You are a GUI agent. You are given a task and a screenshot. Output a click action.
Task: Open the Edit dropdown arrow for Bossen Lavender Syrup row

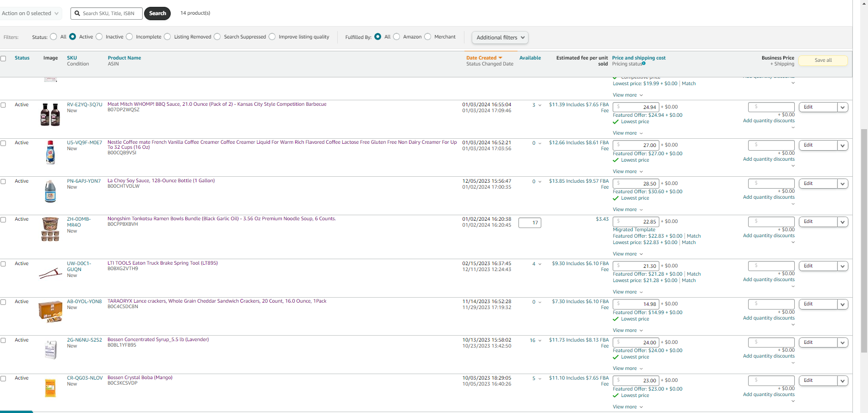coord(843,342)
